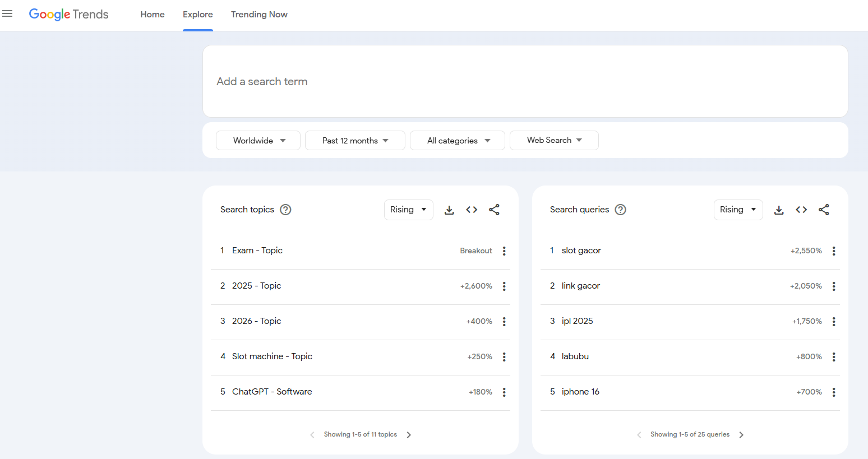Open Rising dropdown in Search queries
This screenshot has height=459, width=868.
pos(738,210)
